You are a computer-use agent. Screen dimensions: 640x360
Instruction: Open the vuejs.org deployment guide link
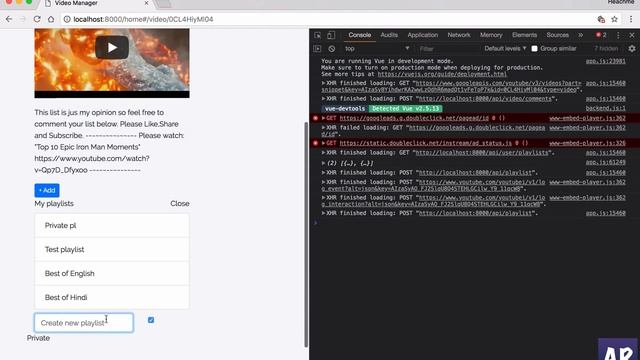(x=442, y=74)
